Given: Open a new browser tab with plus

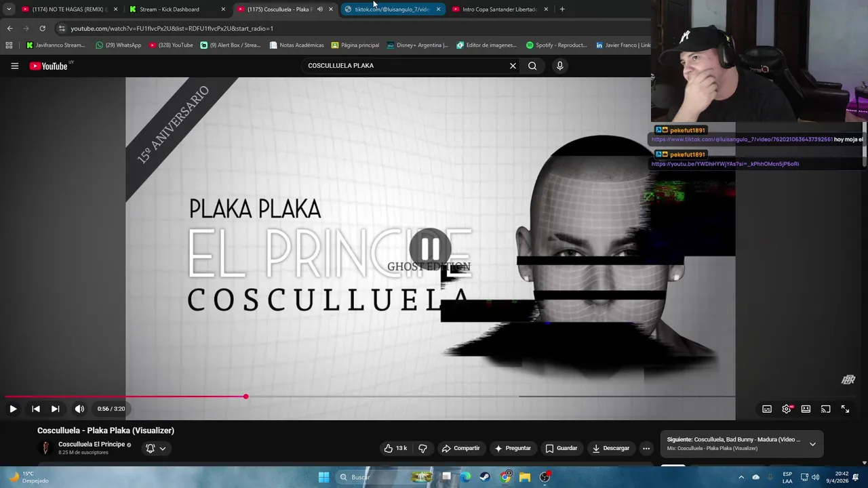Looking at the screenshot, I should pyautogui.click(x=562, y=9).
